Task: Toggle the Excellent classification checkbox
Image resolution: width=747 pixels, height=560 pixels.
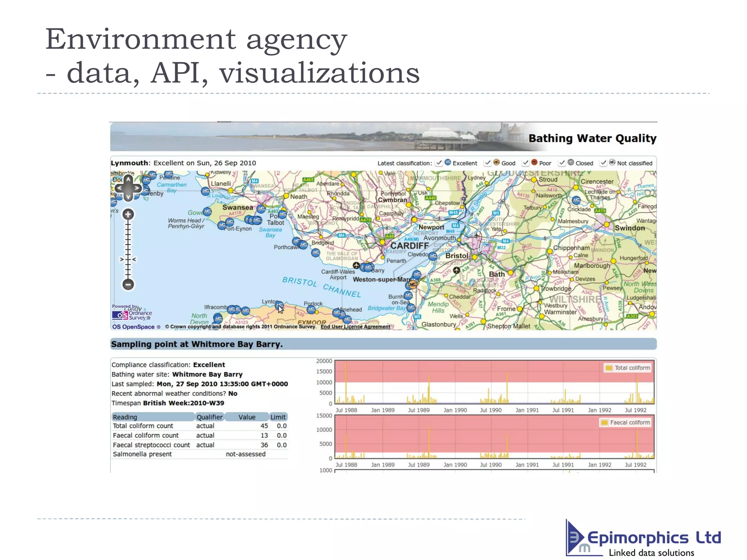Action: [x=439, y=163]
